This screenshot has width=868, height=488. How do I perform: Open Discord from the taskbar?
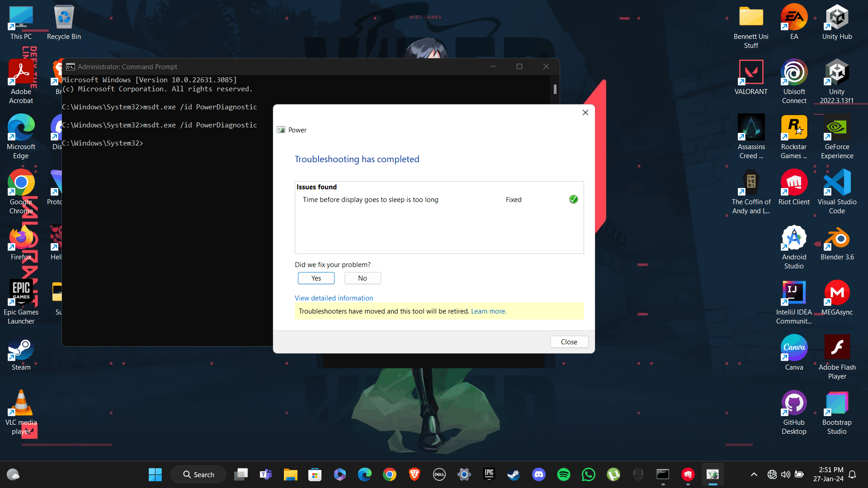click(539, 474)
